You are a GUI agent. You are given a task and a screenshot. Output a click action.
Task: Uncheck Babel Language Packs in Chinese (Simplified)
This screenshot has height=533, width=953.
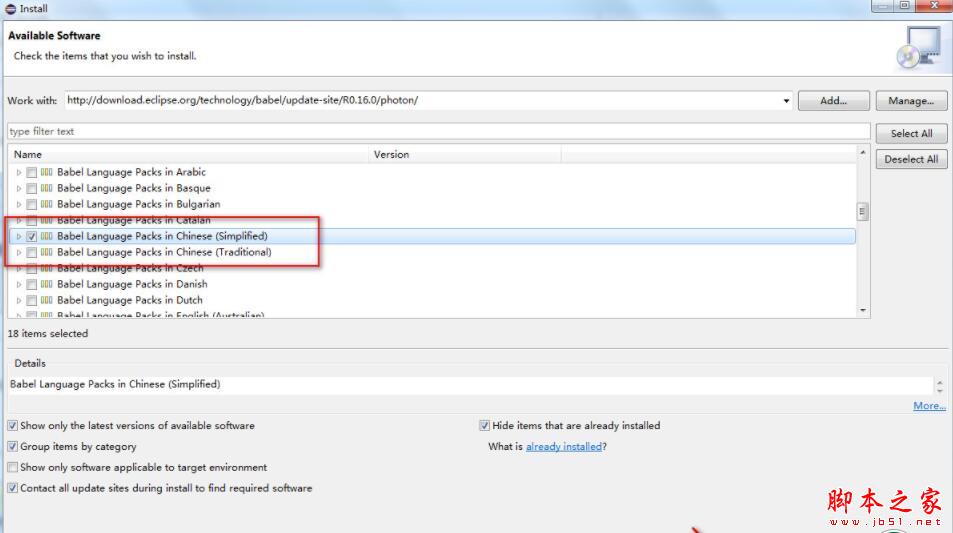pyautogui.click(x=32, y=236)
